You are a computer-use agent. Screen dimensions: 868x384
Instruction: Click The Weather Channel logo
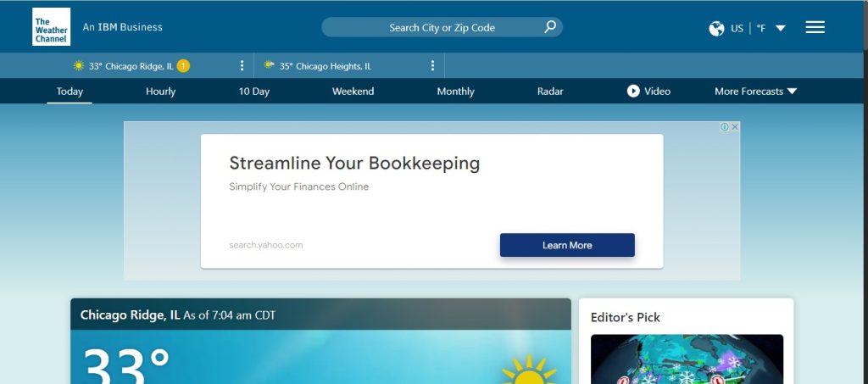pos(52,26)
